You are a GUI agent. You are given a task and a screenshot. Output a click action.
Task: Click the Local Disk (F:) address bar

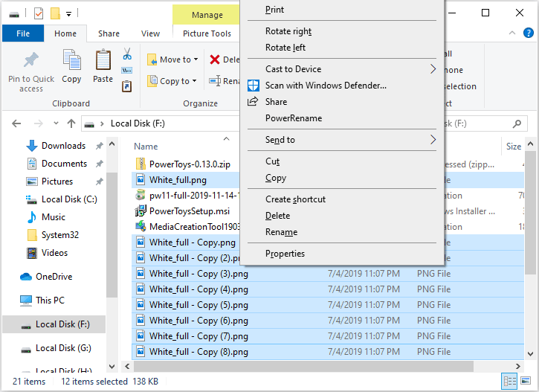160,123
